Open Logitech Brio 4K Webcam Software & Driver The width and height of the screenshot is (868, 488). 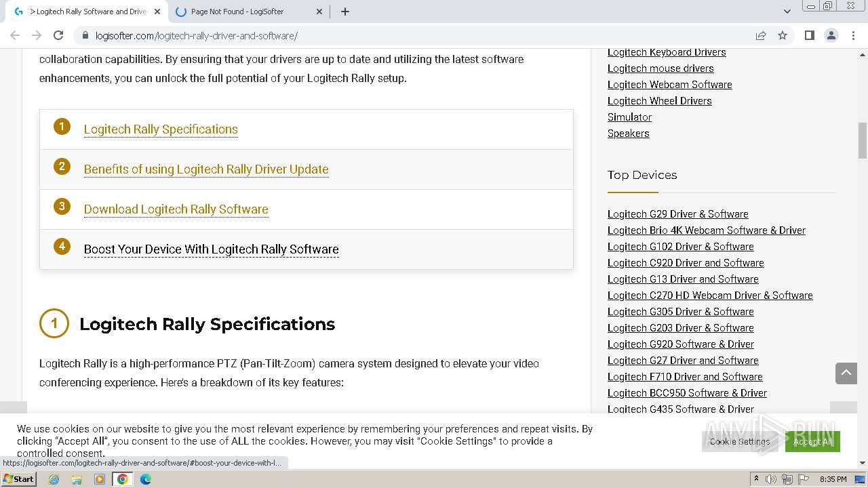pyautogui.click(x=707, y=230)
